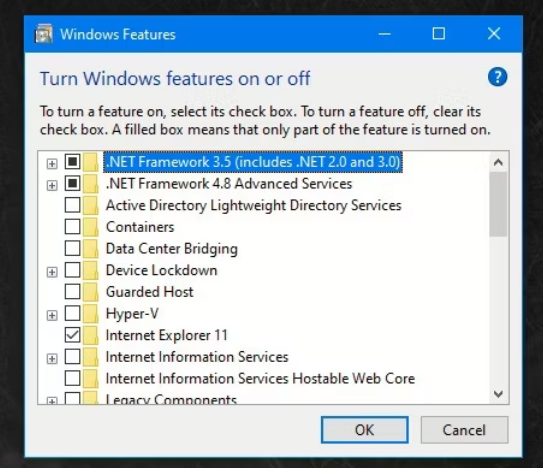
Task: Select 'Internet Information Services Hostable Web Core' label
Action: pos(260,379)
